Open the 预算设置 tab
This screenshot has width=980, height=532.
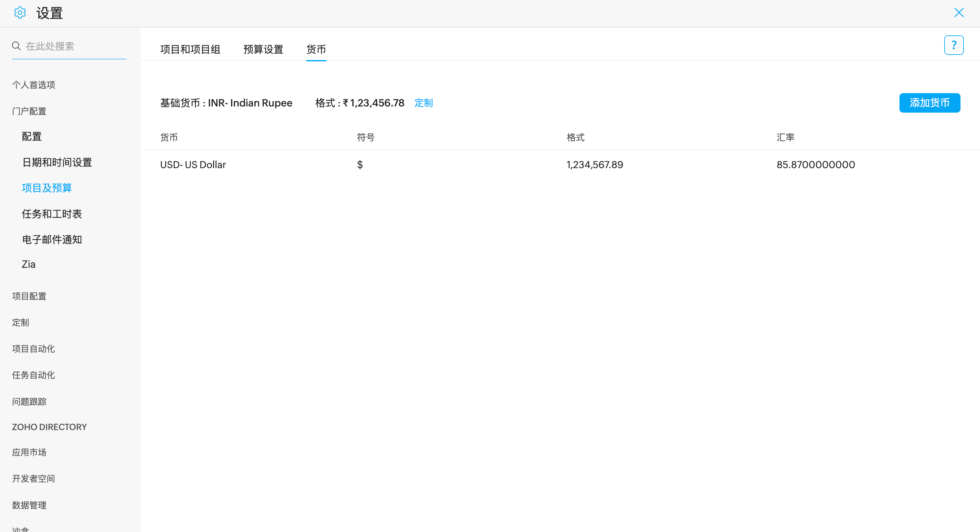(263, 49)
